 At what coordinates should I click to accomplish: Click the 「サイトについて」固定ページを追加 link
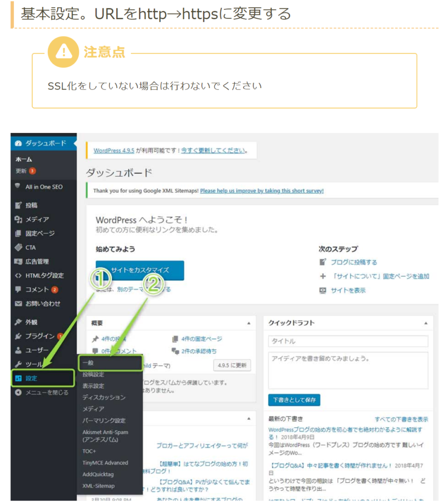(380, 277)
